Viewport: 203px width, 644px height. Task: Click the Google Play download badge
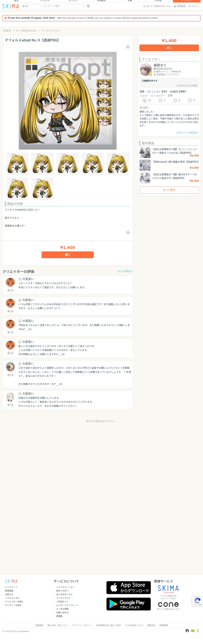(x=128, y=604)
